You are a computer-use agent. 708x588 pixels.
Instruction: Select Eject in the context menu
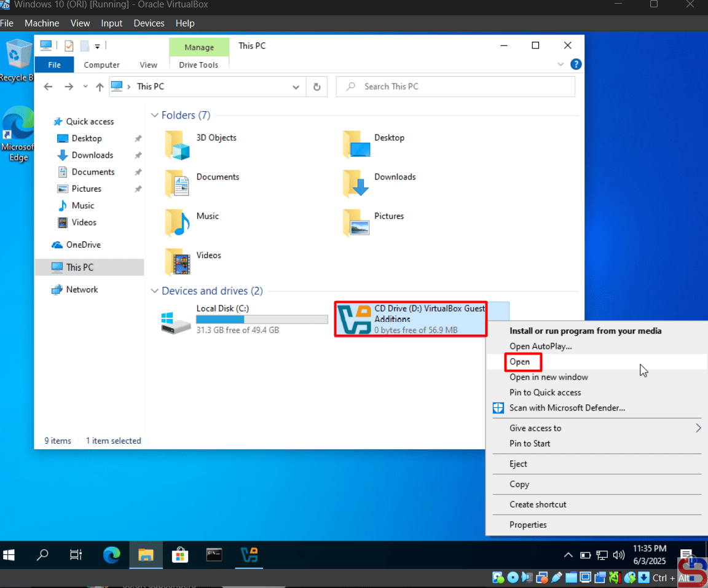(x=518, y=464)
